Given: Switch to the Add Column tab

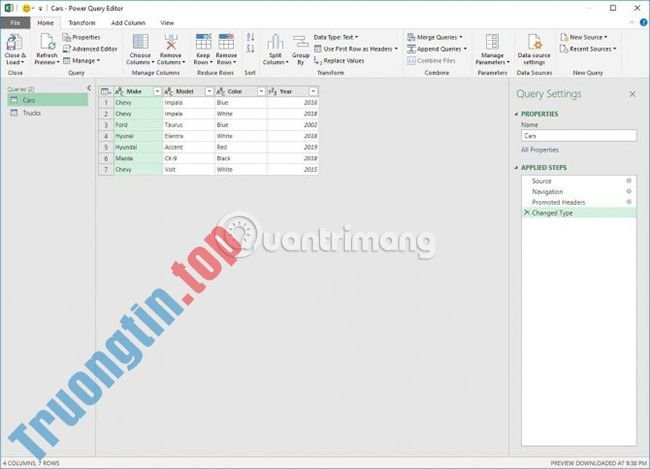Looking at the screenshot, I should coord(128,23).
